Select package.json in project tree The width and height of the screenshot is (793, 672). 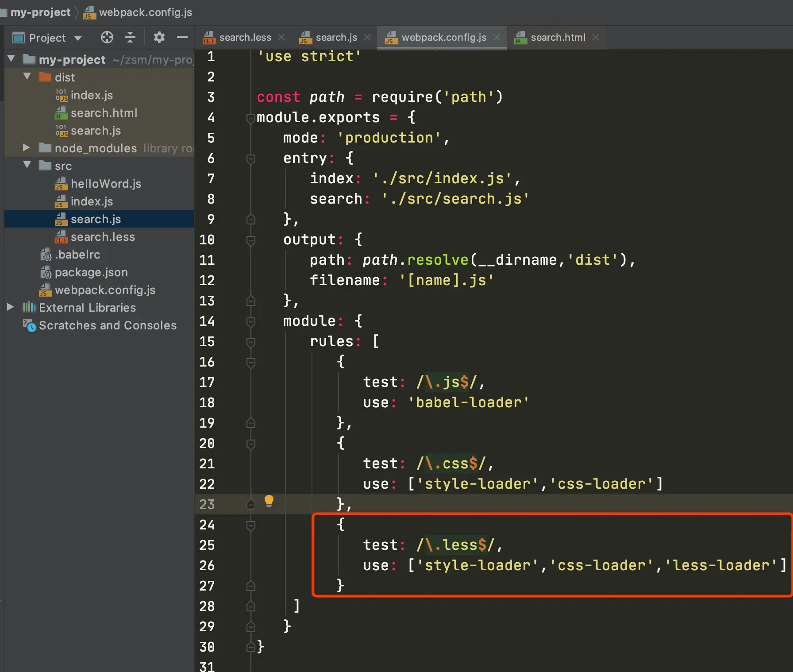click(91, 272)
